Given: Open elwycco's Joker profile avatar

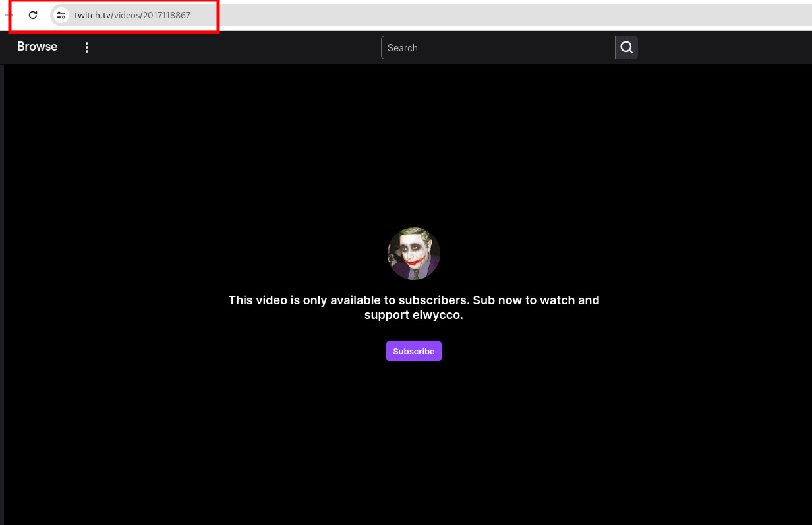Looking at the screenshot, I should pos(414,254).
